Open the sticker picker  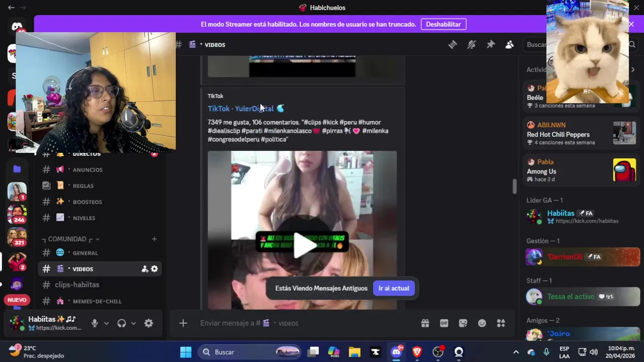tap(463, 323)
